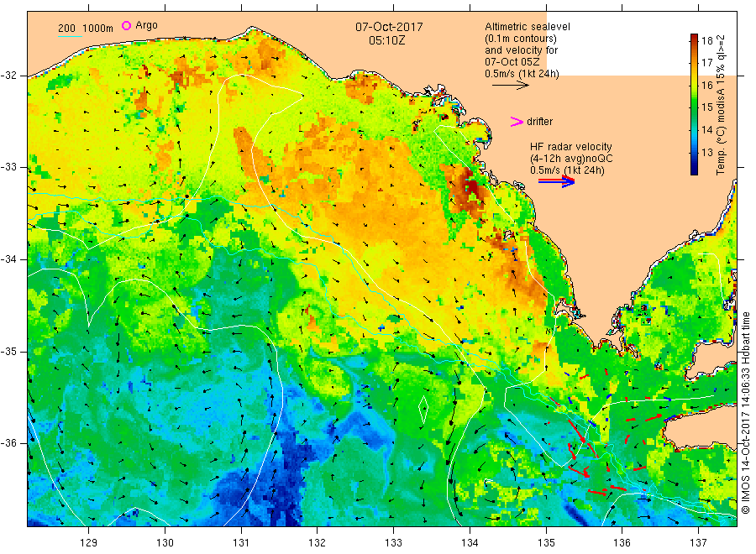Screen dimensions: 756x554
Task: Click the longitude label 134
Action: click(470, 542)
